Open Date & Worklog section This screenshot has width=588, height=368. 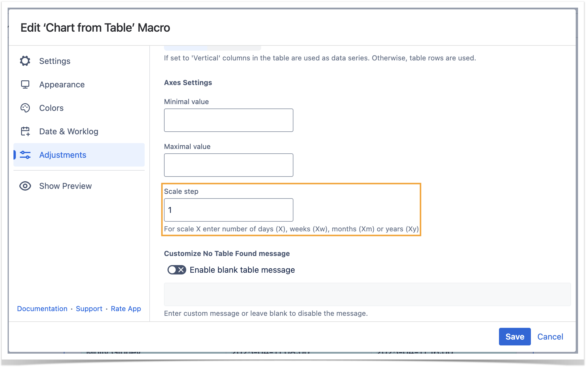pos(69,131)
